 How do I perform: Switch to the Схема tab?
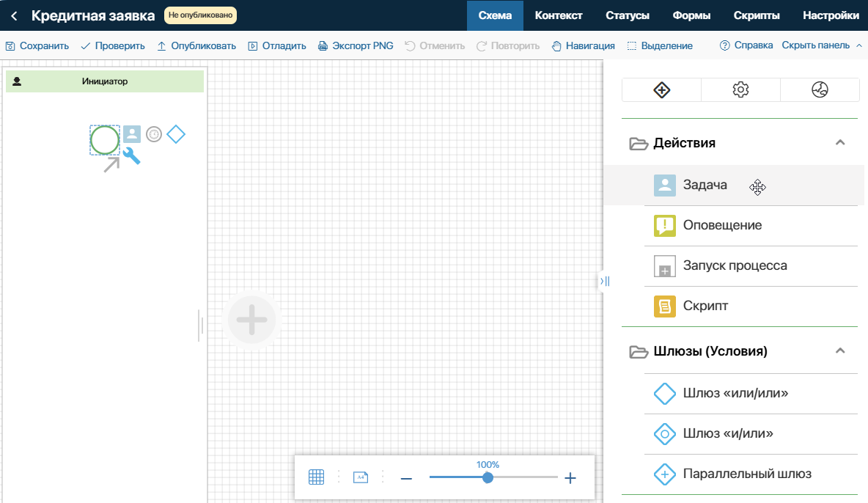click(x=495, y=15)
